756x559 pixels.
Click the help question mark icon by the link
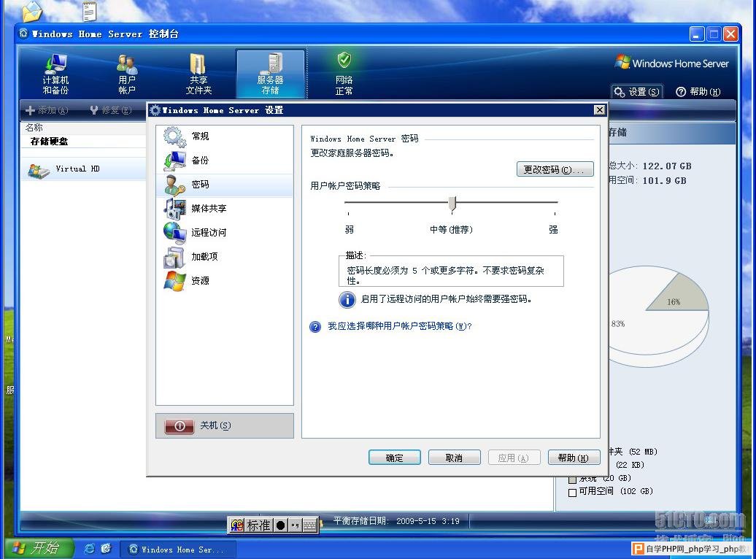tap(315, 327)
